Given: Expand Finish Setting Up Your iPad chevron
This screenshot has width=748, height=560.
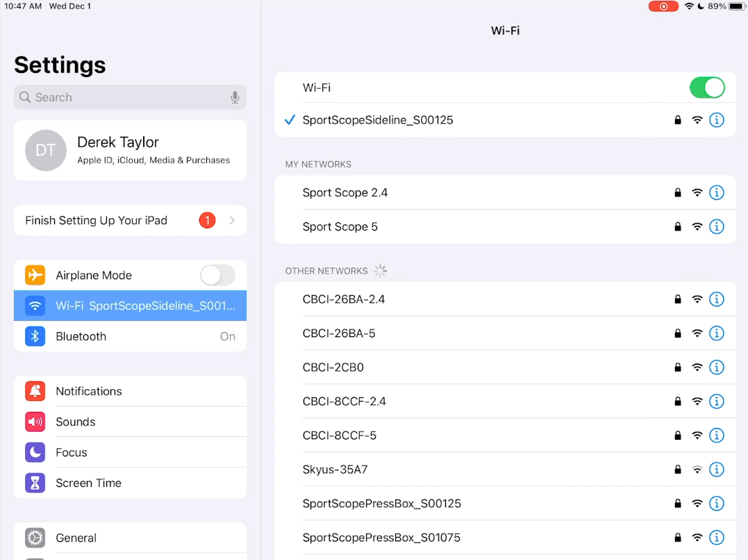Looking at the screenshot, I should point(233,220).
